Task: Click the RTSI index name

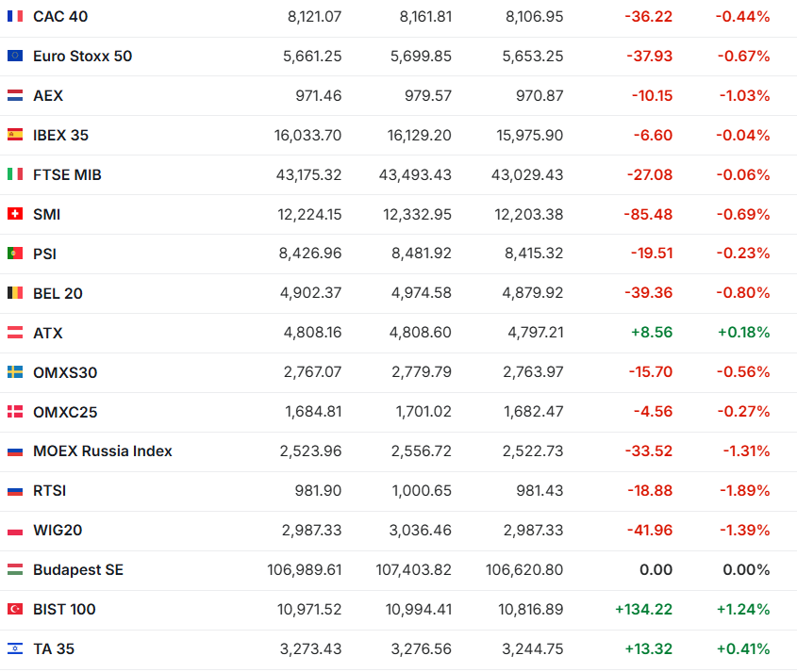Action: point(49,491)
